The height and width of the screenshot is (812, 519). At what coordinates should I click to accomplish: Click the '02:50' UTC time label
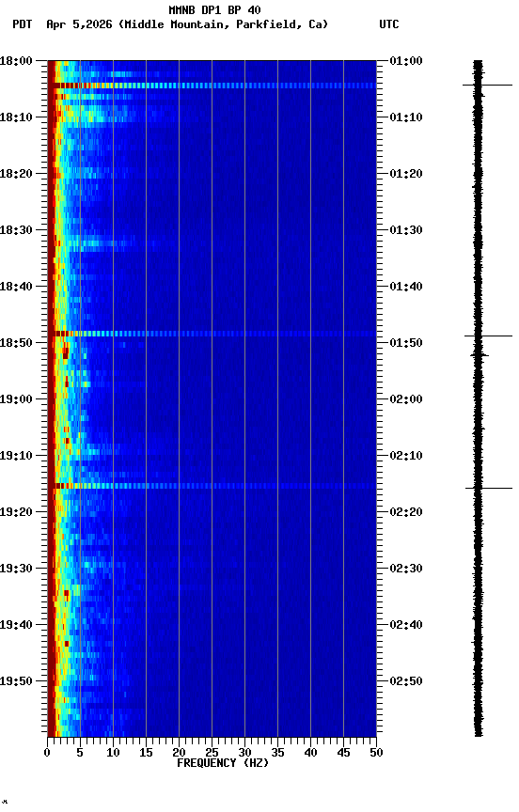406,681
